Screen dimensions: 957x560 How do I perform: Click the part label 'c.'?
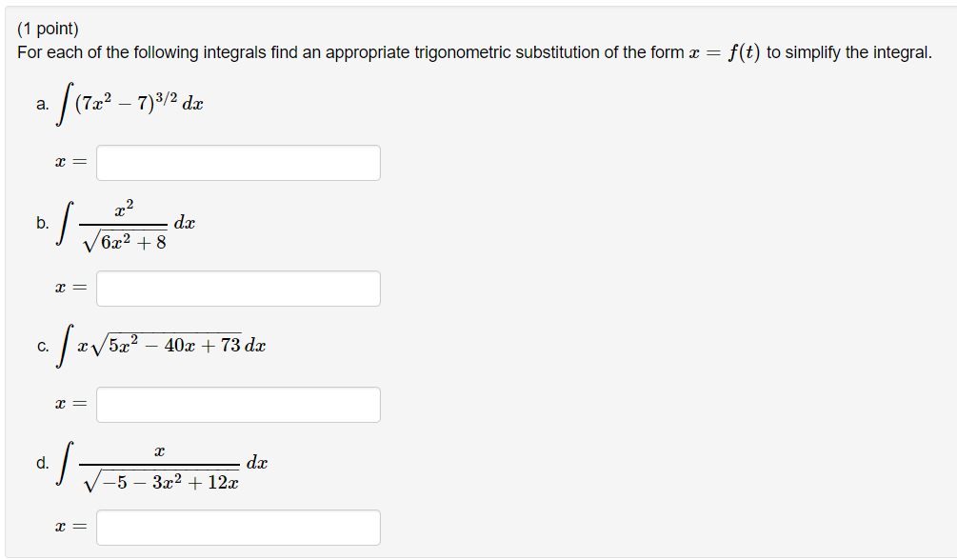point(41,345)
